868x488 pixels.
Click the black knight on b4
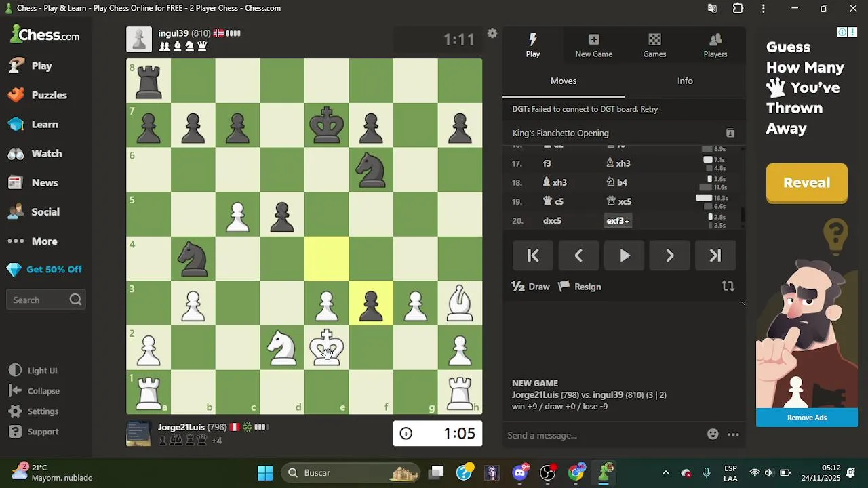[193, 258]
